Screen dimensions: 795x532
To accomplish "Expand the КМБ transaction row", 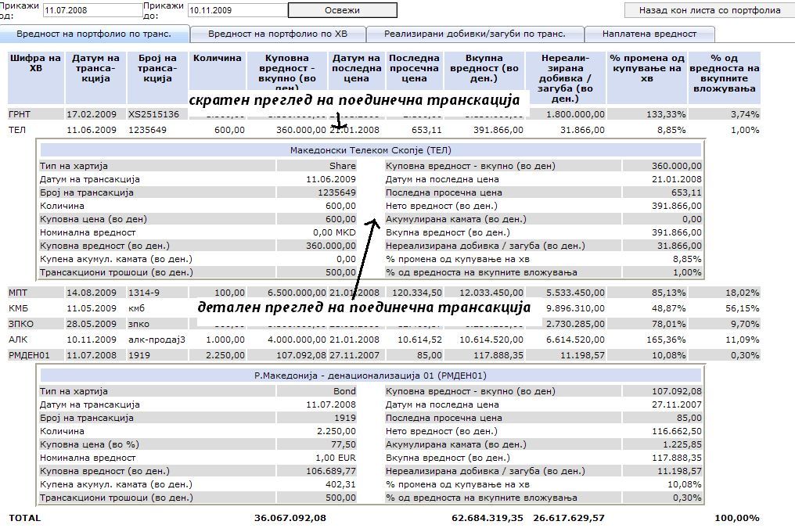I will [x=18, y=308].
